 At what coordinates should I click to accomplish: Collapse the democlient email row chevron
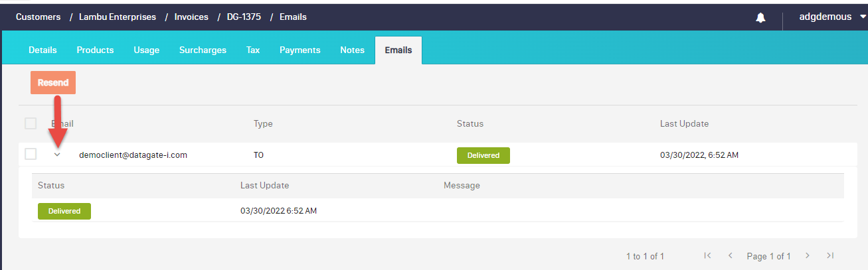point(57,155)
